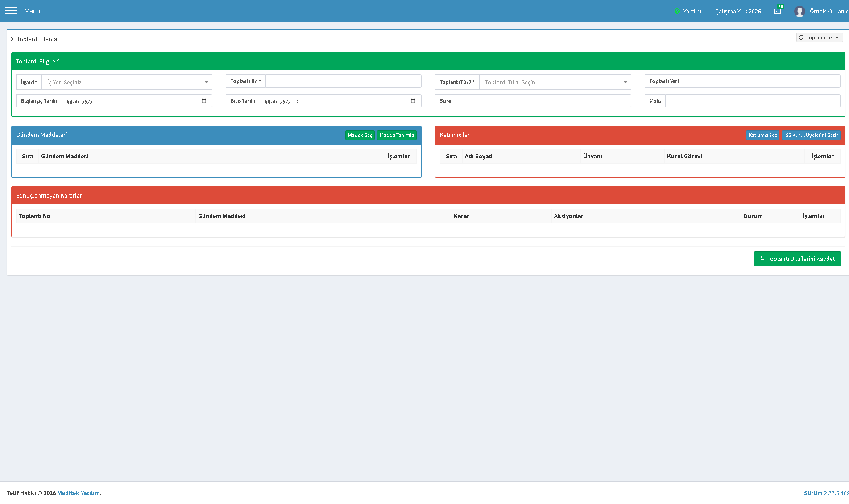Open the Çalışma Yılı : 2026 menu item

tap(738, 11)
